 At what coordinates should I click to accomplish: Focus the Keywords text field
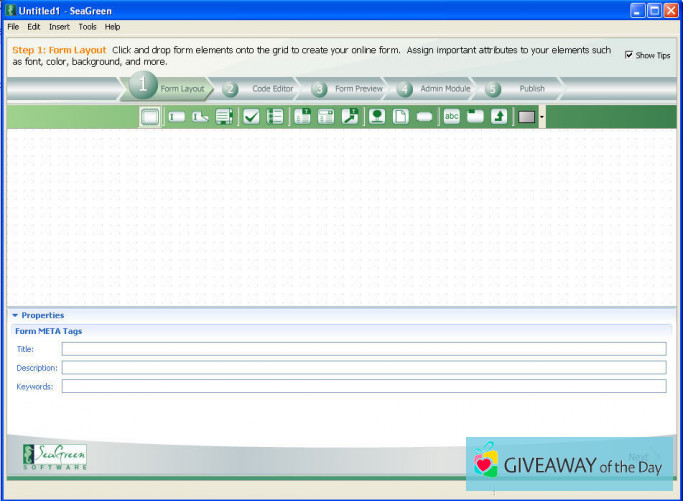click(x=363, y=386)
